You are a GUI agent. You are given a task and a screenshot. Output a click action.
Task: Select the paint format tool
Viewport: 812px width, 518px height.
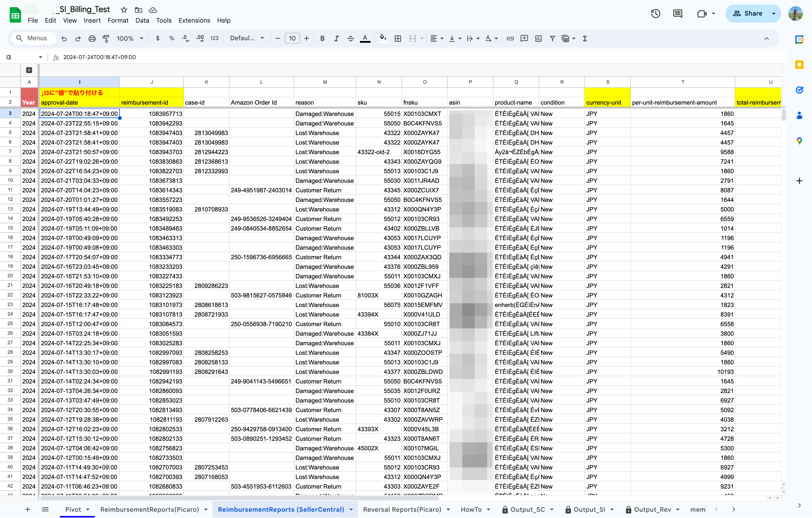106,38
